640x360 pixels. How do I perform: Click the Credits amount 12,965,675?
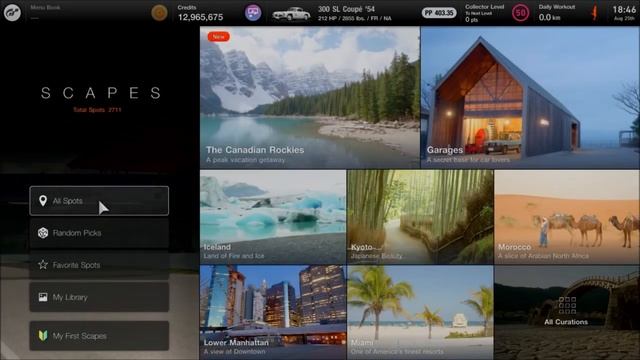tap(200, 17)
